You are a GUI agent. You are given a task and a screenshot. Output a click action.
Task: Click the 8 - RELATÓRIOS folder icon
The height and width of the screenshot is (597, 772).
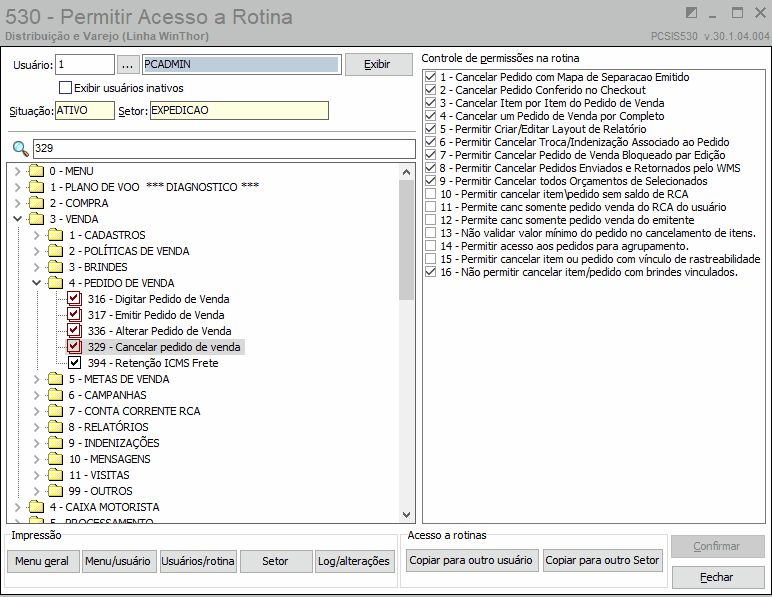click(55, 427)
